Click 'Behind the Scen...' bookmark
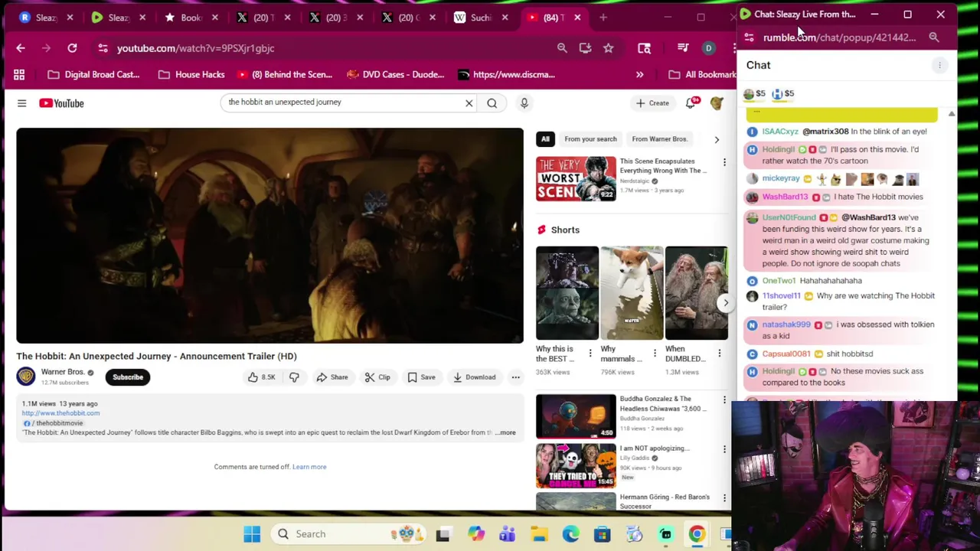980x551 pixels. 285,74
